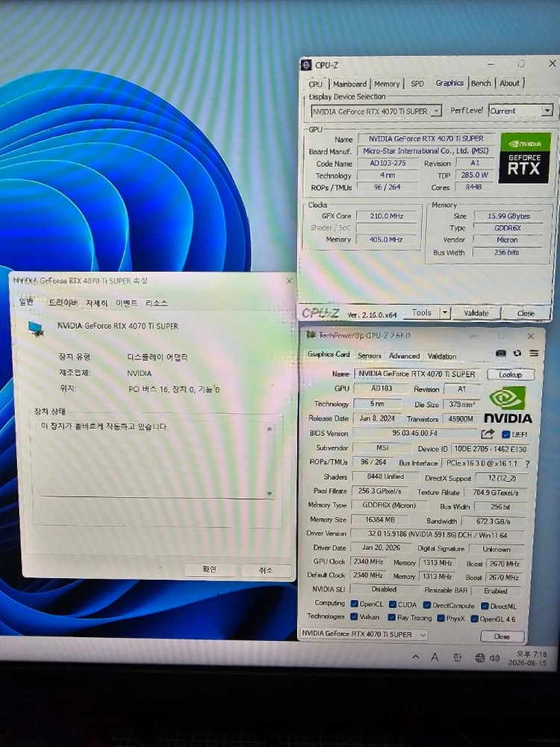This screenshot has height=747, width=560.
Task: Open the Sensors tab in GPU-Z
Action: 369,356
